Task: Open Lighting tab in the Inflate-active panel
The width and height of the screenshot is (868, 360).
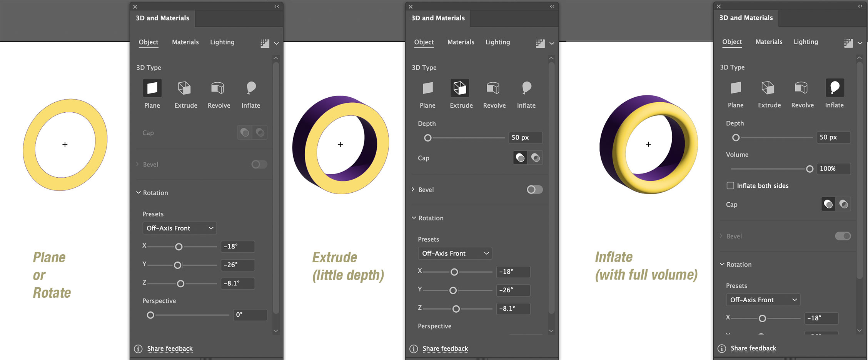Action: (x=806, y=42)
